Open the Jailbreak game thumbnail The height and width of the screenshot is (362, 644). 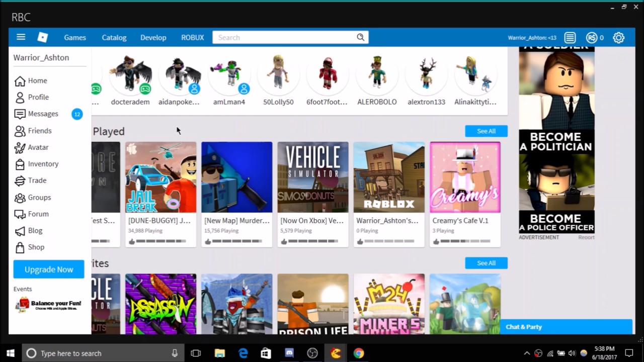161,177
